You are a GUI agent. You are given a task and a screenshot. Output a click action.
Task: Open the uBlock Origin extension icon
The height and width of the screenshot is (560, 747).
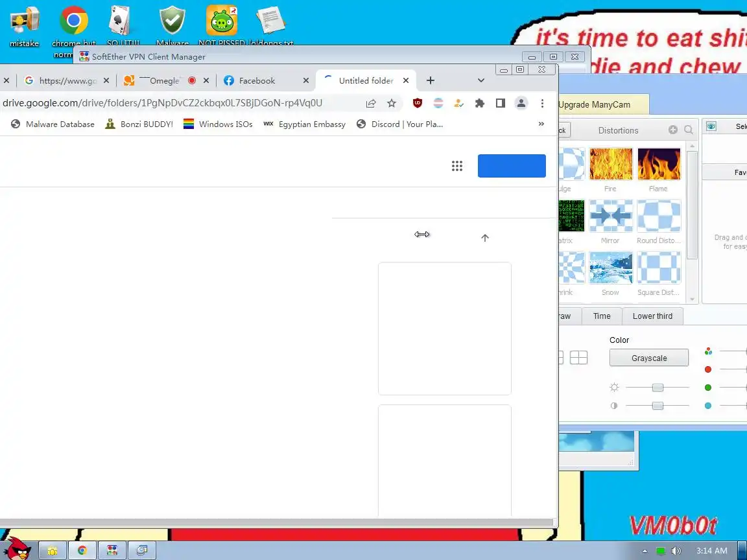418,103
